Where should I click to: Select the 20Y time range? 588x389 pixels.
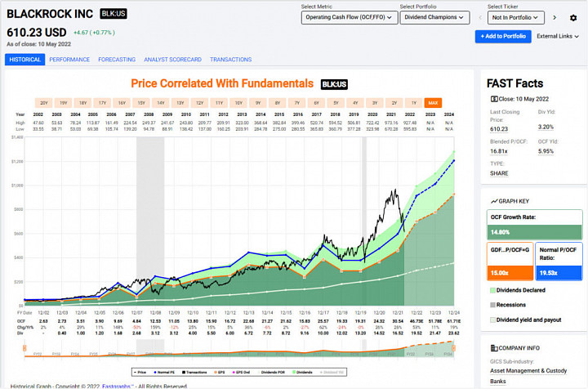[x=44, y=103]
